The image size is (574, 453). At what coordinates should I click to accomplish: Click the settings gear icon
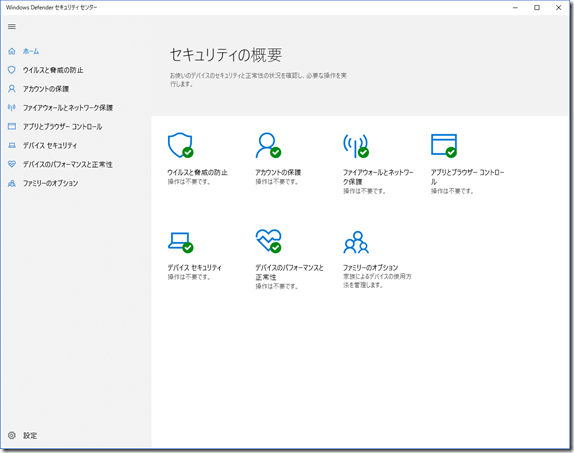click(12, 435)
